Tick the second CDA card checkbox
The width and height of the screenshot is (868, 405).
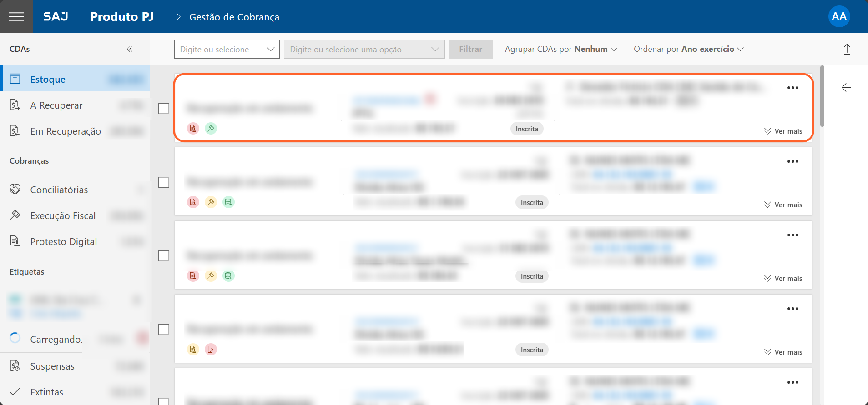pyautogui.click(x=164, y=182)
